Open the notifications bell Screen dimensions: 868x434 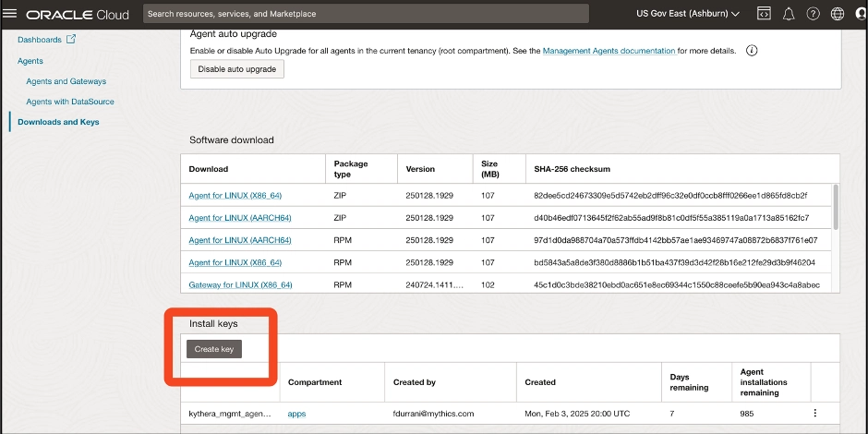(789, 14)
